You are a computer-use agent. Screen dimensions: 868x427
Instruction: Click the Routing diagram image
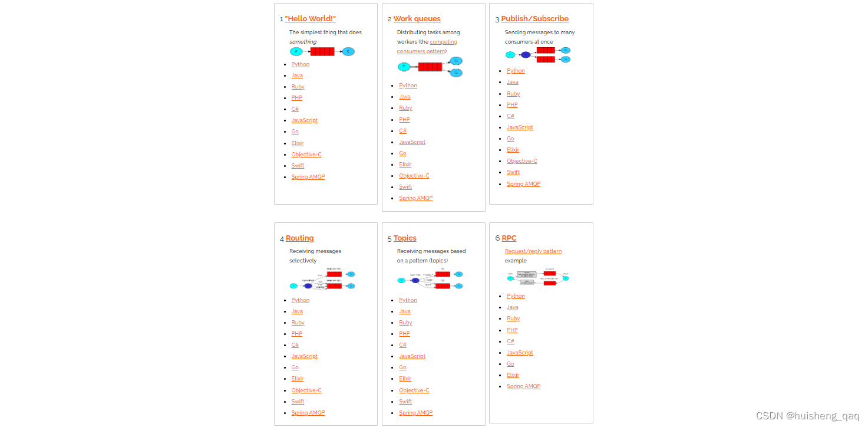pyautogui.click(x=322, y=280)
